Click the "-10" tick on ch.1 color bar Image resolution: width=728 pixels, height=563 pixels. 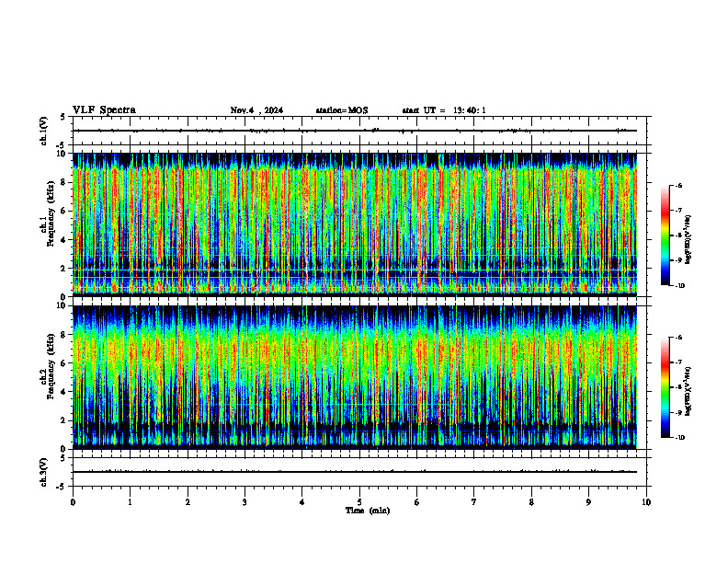[679, 286]
